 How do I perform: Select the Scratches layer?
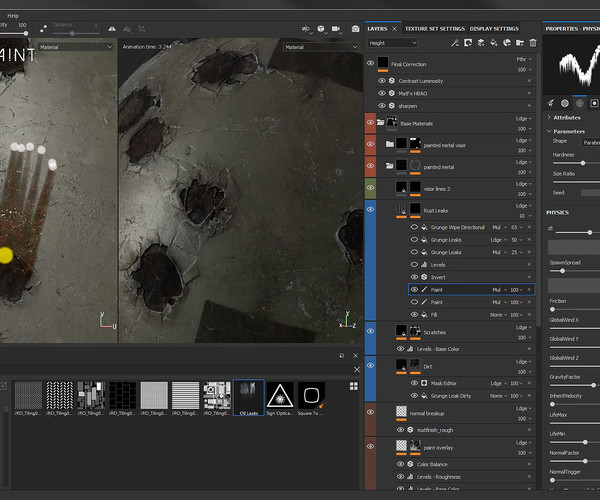pos(456,332)
